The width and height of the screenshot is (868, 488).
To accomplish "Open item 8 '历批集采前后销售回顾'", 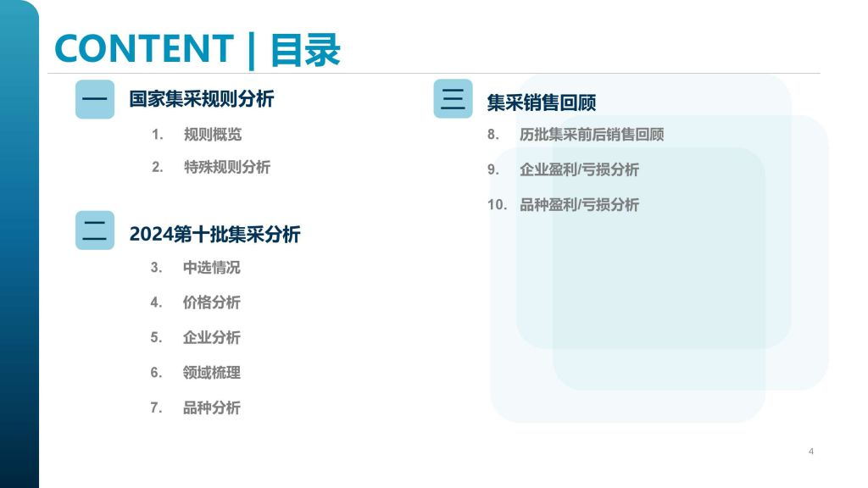I will [591, 135].
